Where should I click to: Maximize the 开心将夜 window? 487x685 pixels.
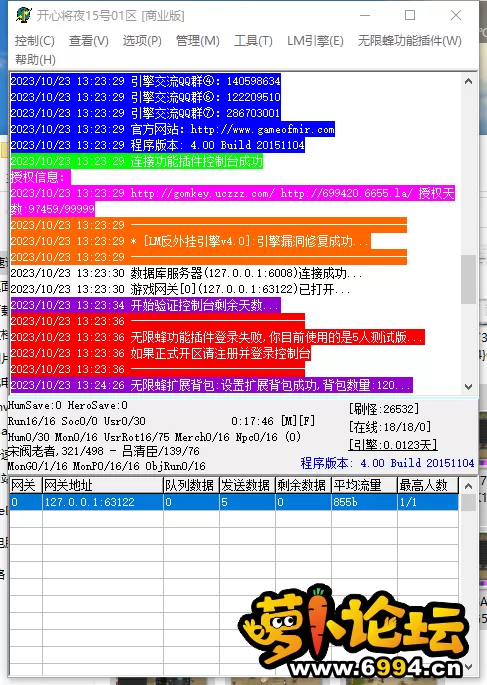410,15
